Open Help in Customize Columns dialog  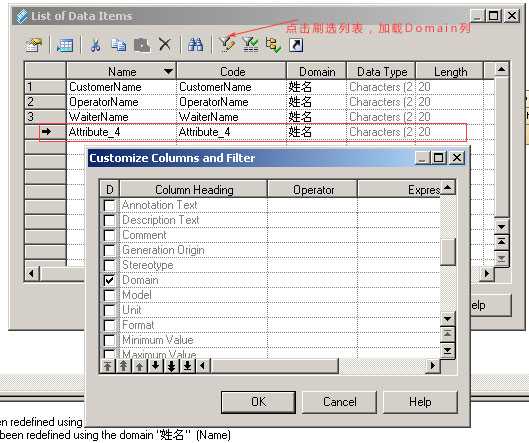click(420, 402)
